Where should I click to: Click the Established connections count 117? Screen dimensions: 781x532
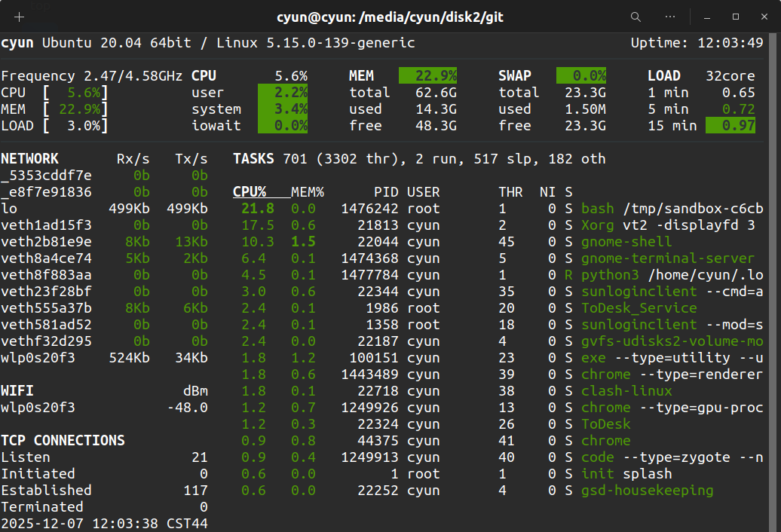[196, 491]
